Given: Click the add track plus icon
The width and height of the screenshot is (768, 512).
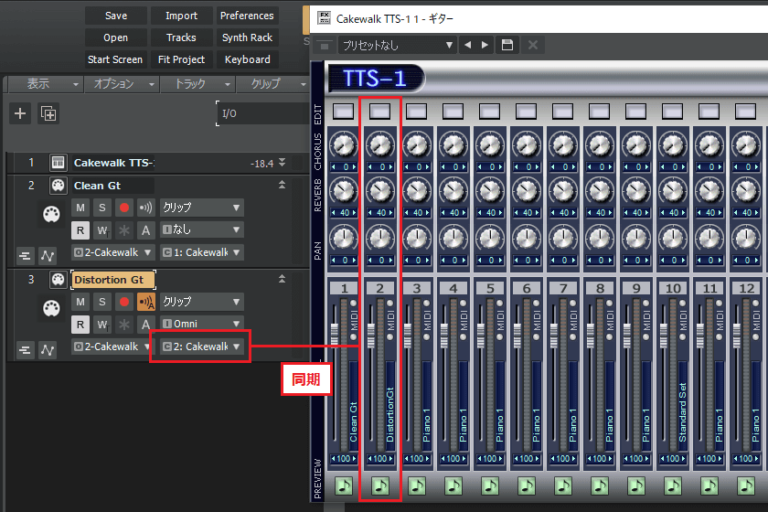Looking at the screenshot, I should (x=20, y=113).
